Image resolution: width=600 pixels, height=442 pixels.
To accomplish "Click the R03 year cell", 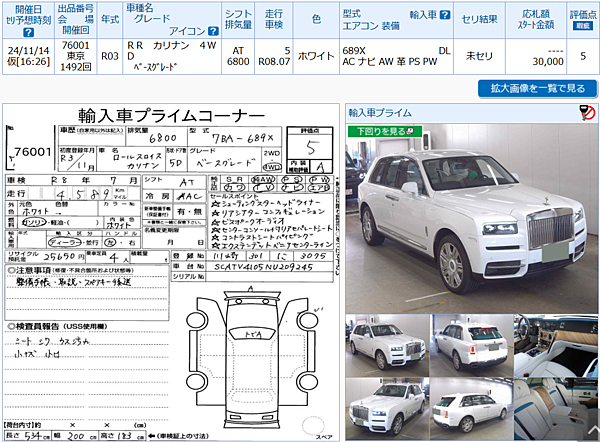I will pyautogui.click(x=110, y=56).
